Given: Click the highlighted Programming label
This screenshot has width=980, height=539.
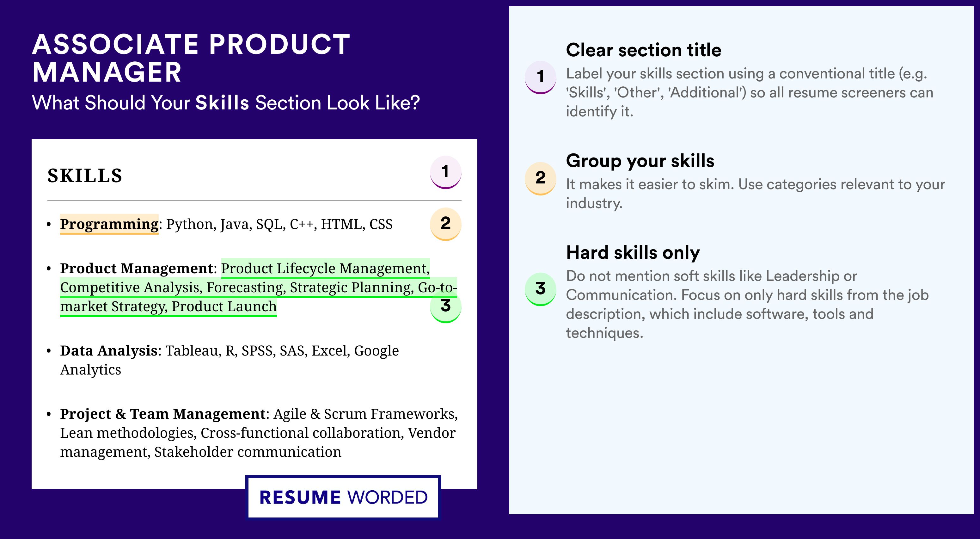Looking at the screenshot, I should (x=109, y=224).
